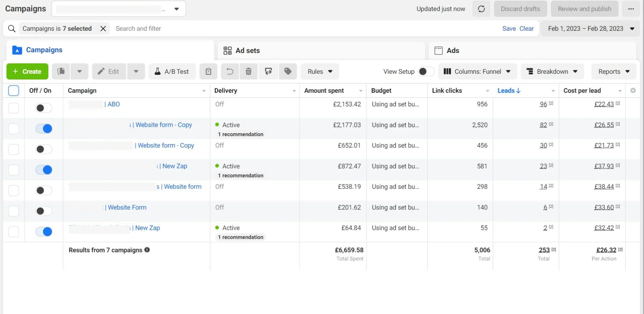Image resolution: width=644 pixels, height=314 pixels.
Task: Turn off the £64.84 New Zap campaign
Action: [x=44, y=232]
